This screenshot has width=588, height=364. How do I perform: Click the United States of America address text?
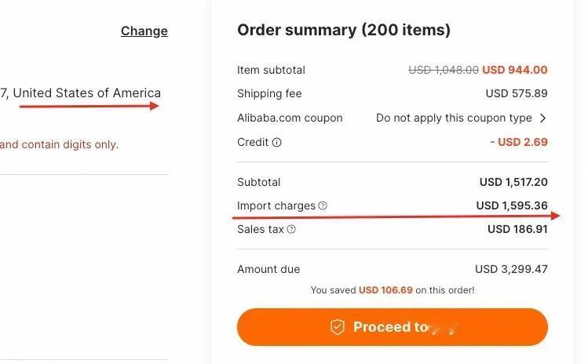pos(87,93)
